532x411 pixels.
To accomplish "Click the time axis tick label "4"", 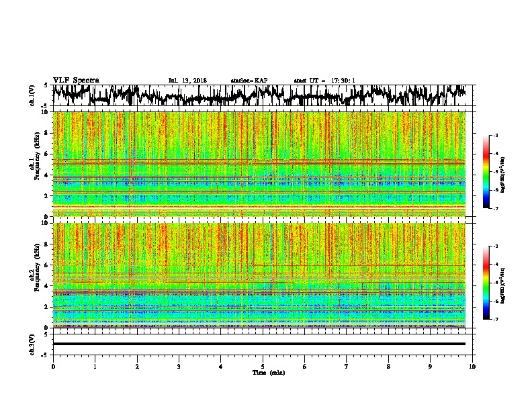I will [221, 367].
